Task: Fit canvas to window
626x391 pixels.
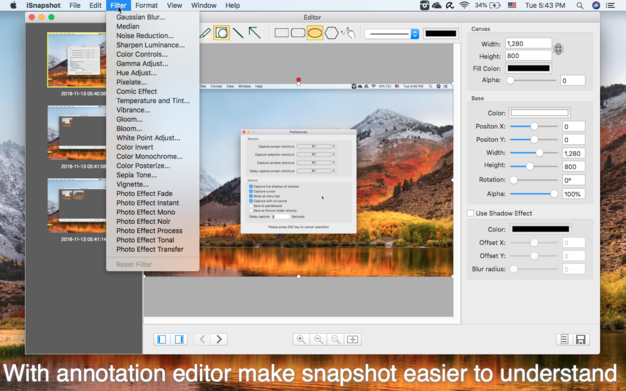Action: 353,339
